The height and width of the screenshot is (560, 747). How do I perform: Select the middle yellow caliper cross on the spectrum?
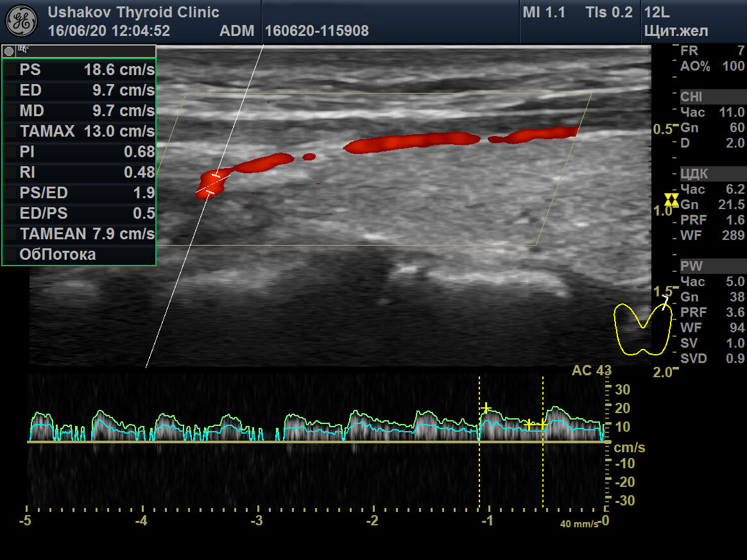528,424
